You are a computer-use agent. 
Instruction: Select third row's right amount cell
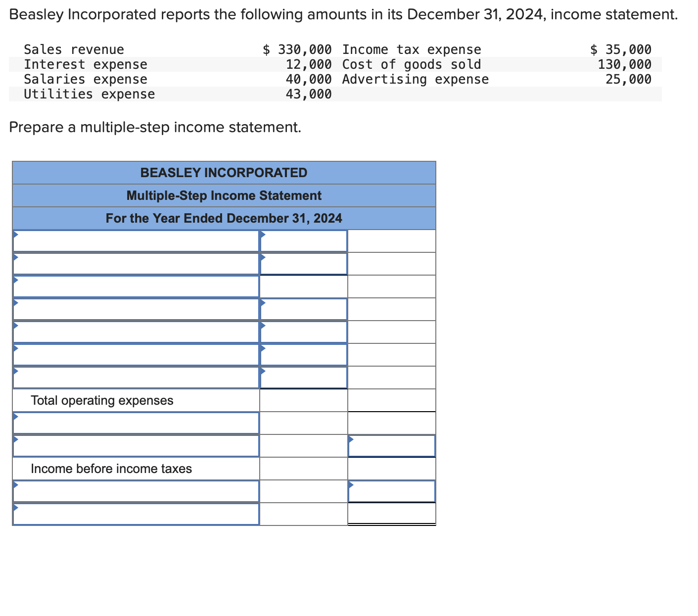pyautogui.click(x=392, y=286)
